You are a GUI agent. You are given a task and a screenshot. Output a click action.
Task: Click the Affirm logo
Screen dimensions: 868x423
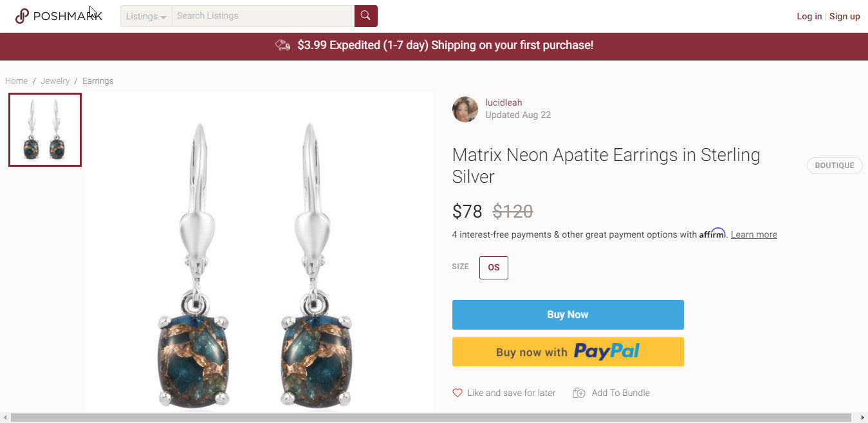click(712, 234)
